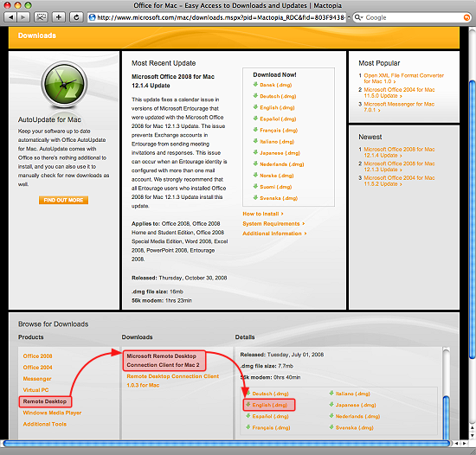
Task: Open the How to Install link
Action: [263, 214]
